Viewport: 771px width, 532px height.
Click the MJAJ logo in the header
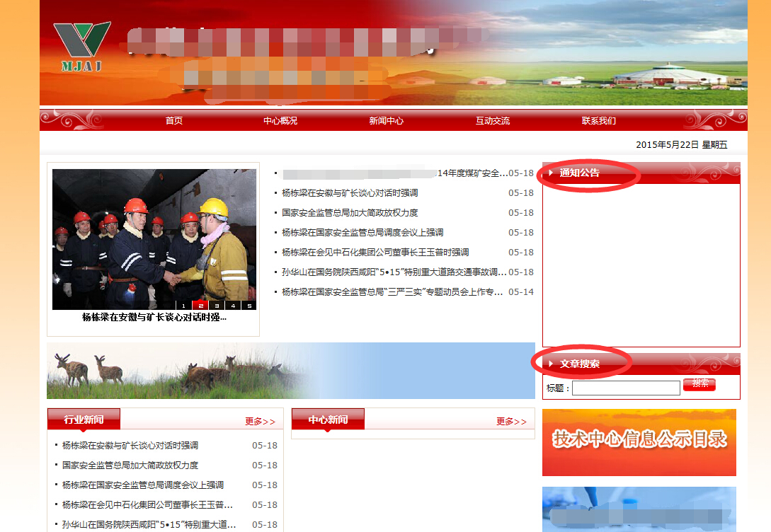[81, 47]
